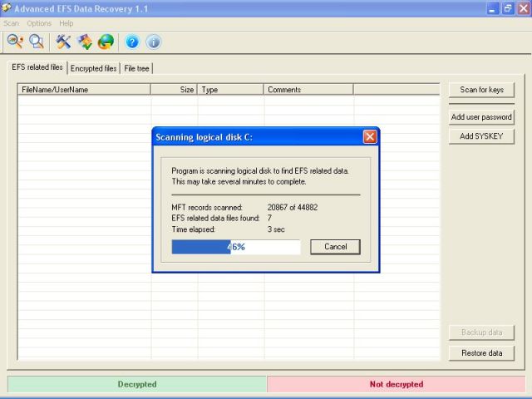Click the Backup data button
The width and height of the screenshot is (532, 399).
pos(481,332)
